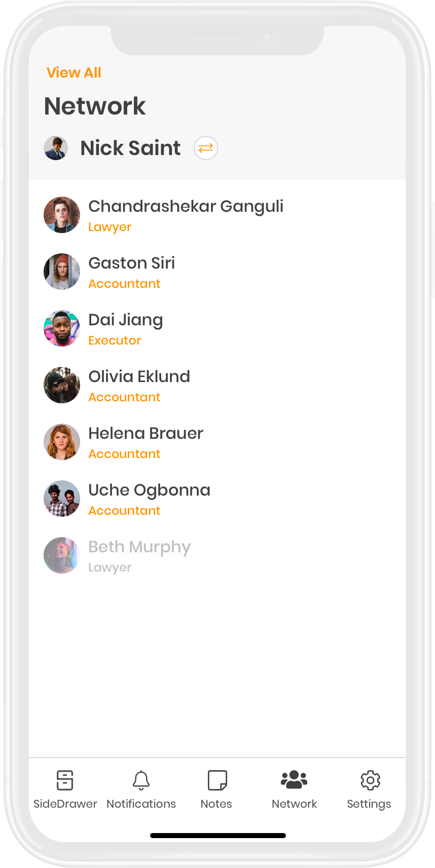Open the SideDrawer tab icon
This screenshot has width=435, height=868.
click(x=65, y=780)
